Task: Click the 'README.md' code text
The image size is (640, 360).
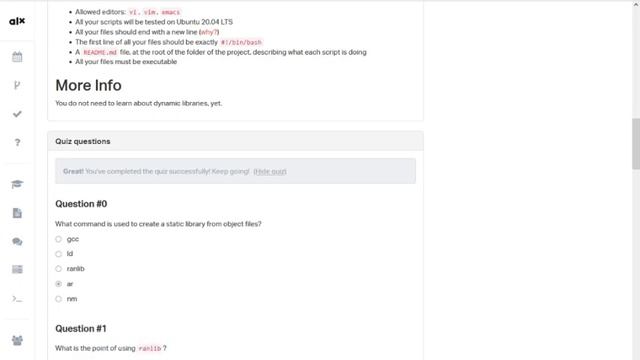Action: click(100, 52)
